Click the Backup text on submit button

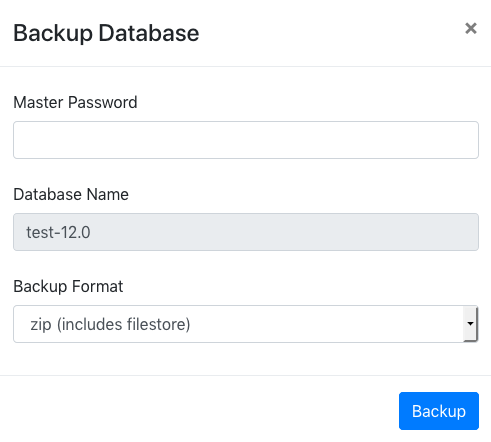[x=439, y=411]
